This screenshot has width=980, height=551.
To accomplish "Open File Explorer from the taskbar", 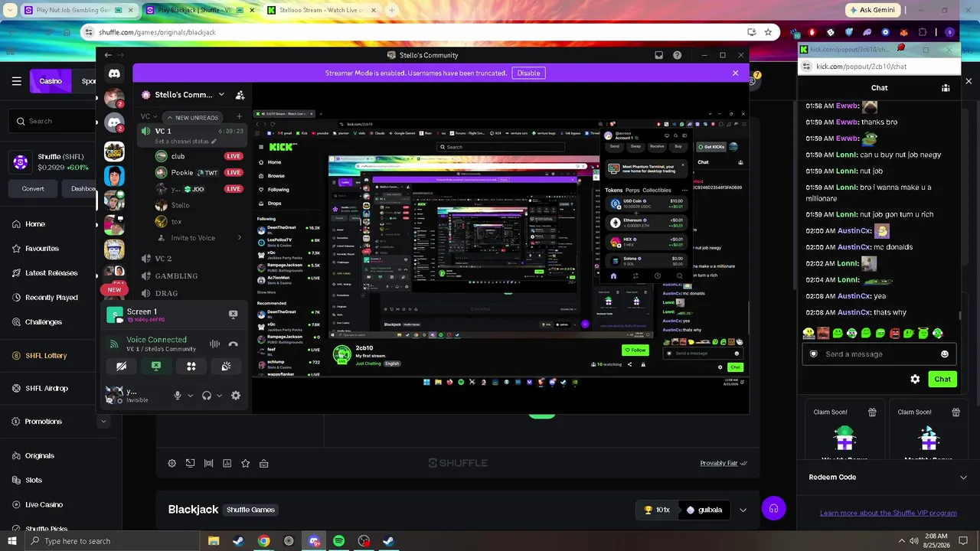I will tap(214, 541).
